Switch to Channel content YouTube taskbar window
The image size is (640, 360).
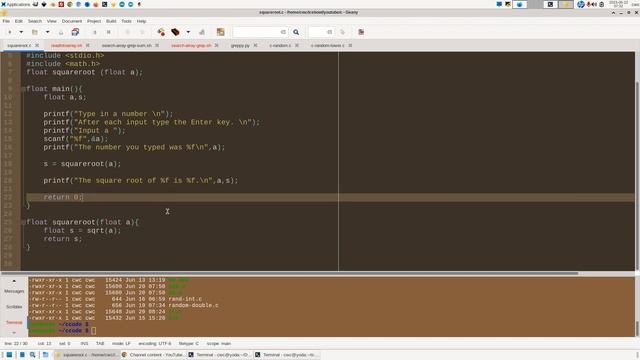click(153, 355)
